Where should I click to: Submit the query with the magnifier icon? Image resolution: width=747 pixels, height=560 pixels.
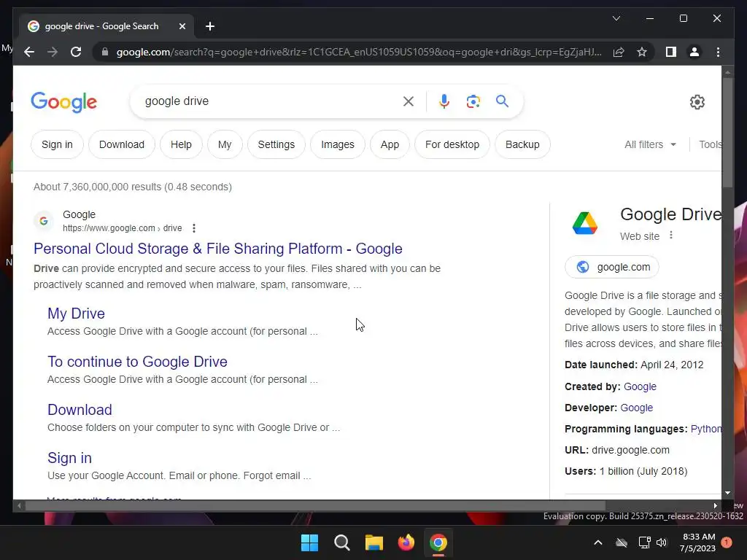[502, 101]
